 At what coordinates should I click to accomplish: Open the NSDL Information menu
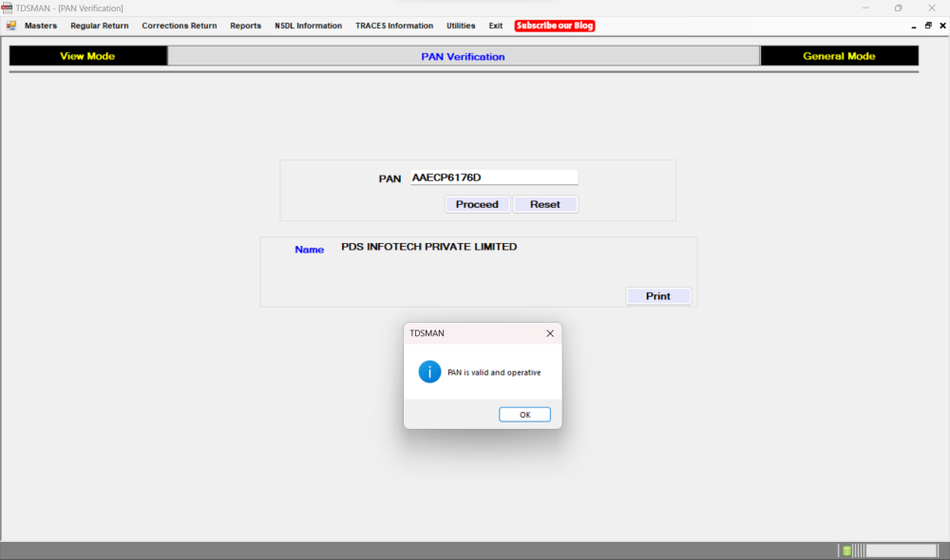[309, 26]
